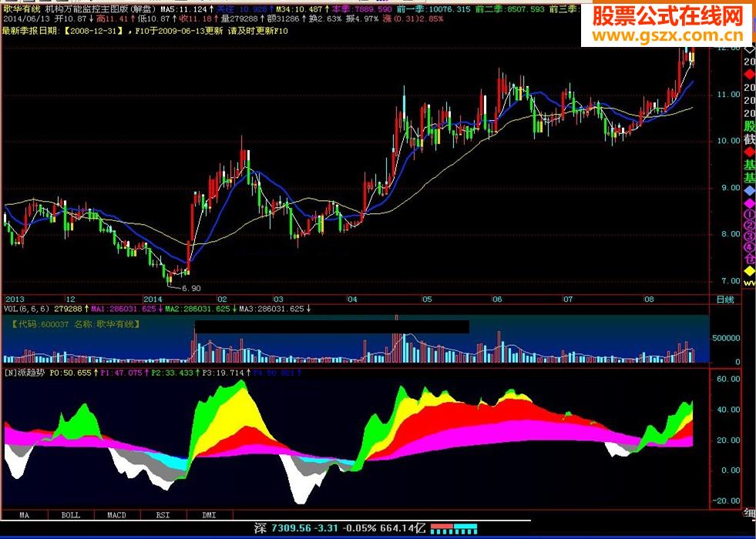Click the 500000 volume axis label
The width and height of the screenshot is (756, 539).
[726, 338]
